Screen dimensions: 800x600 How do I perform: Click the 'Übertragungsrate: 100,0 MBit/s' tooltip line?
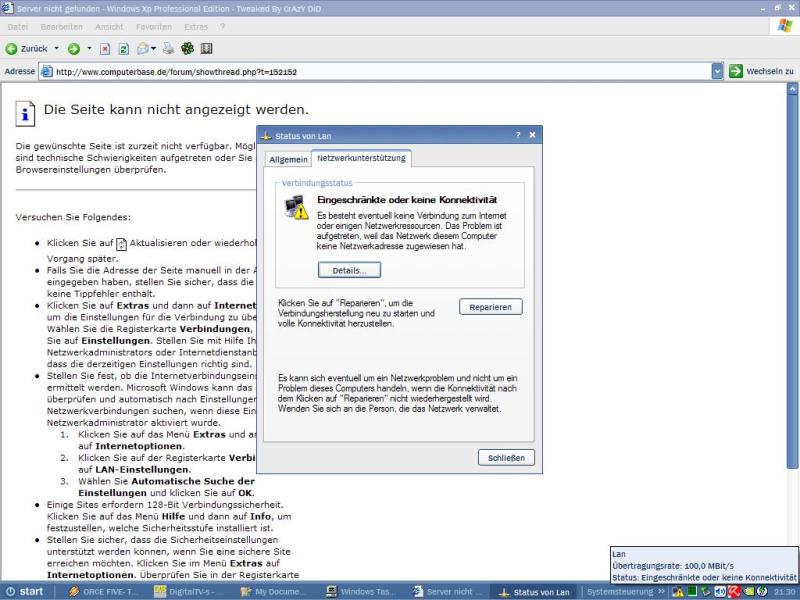pos(673,566)
